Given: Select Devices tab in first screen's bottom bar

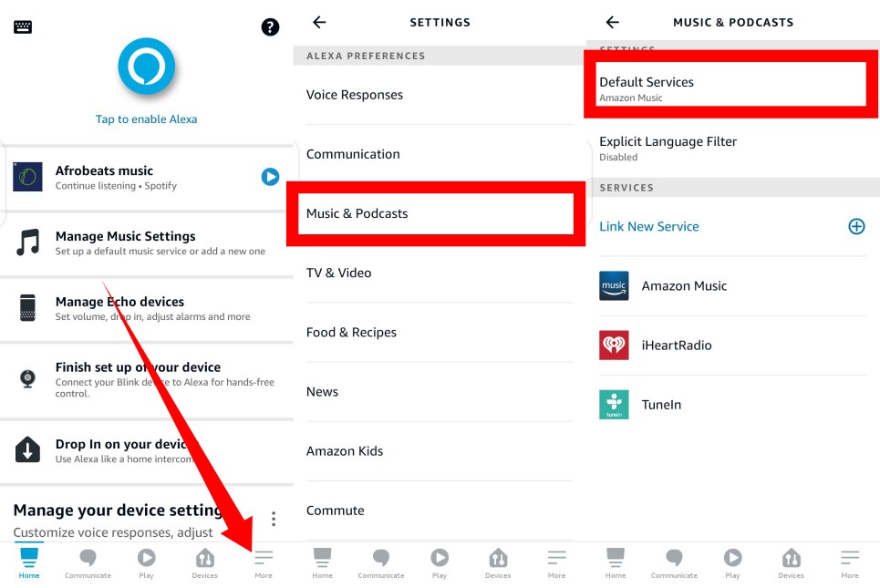Looking at the screenshot, I should [205, 563].
